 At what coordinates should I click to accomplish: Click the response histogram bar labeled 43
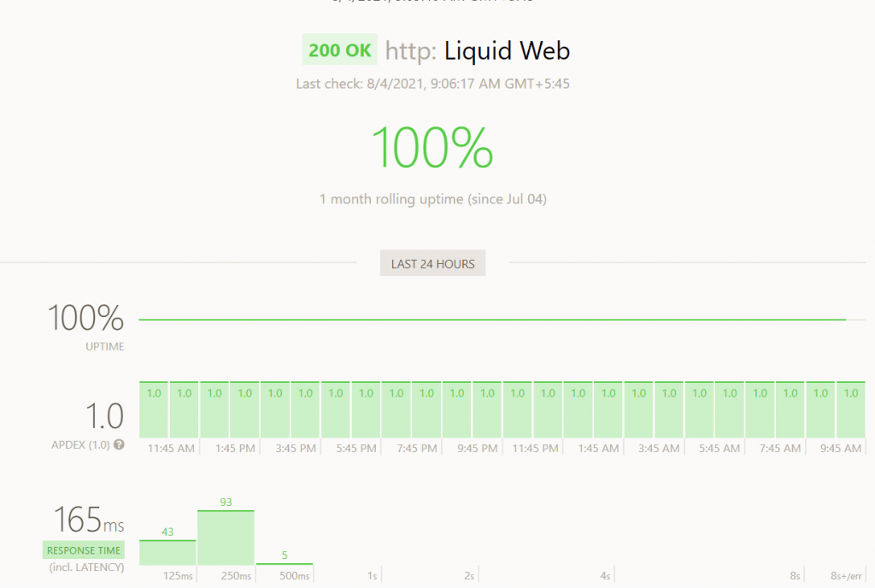(167, 552)
